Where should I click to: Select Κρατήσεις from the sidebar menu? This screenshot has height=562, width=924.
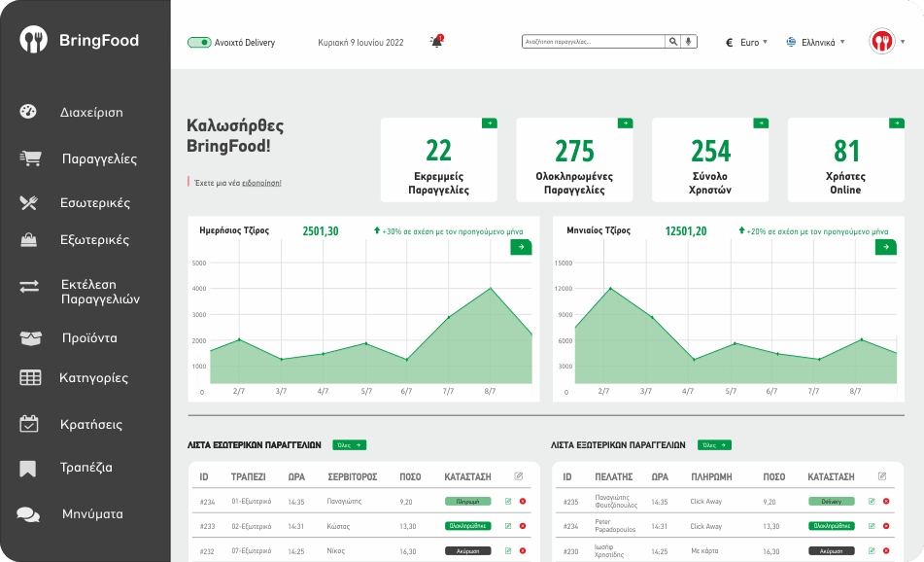click(x=90, y=424)
